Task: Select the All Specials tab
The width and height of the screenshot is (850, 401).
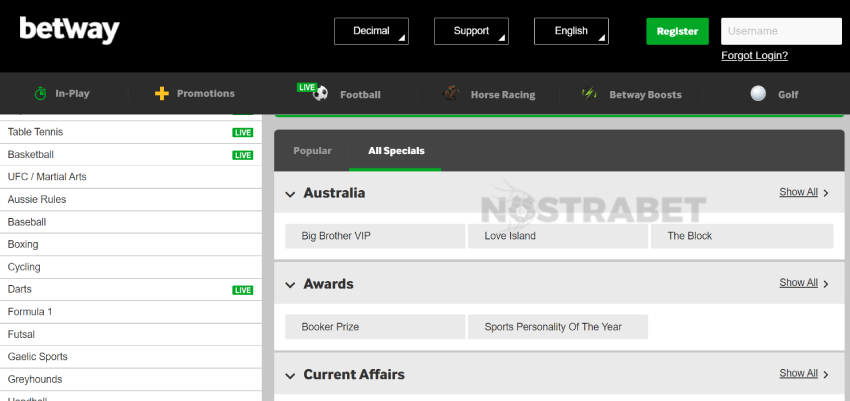Action: tap(396, 151)
